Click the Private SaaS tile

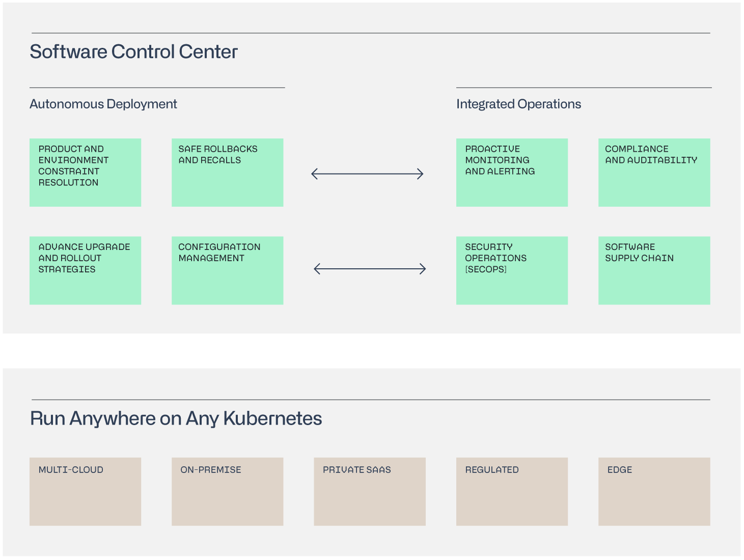pyautogui.click(x=369, y=491)
